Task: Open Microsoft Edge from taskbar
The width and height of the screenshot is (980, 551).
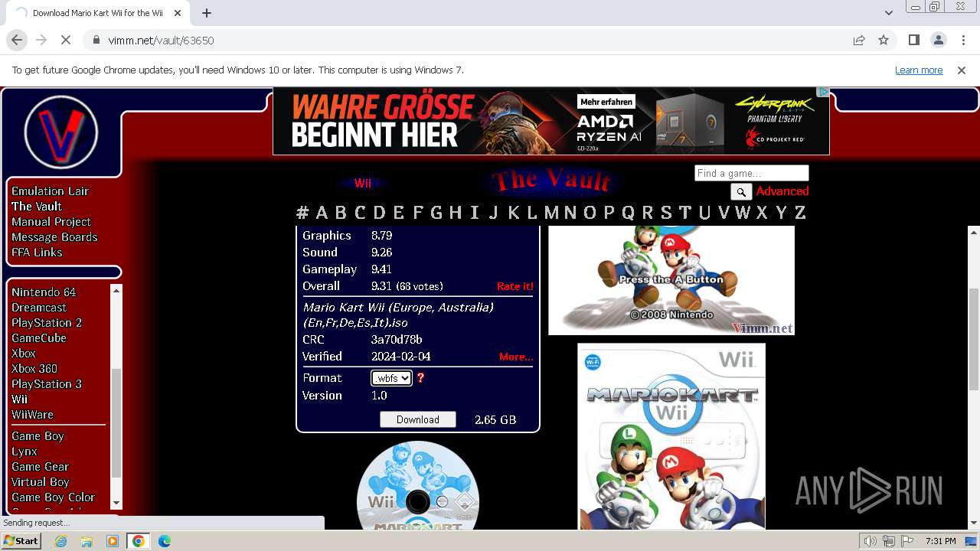Action: [165, 541]
